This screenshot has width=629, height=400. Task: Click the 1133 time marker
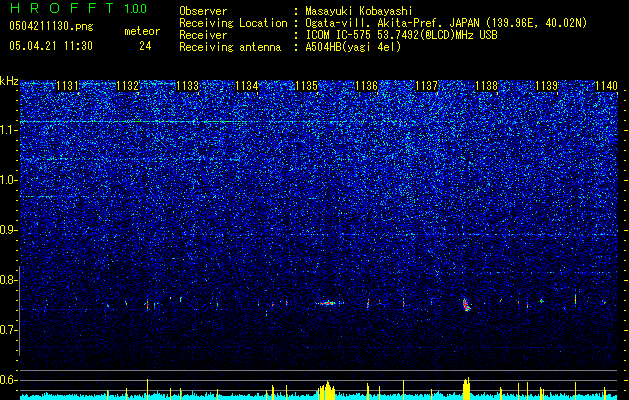(187, 86)
